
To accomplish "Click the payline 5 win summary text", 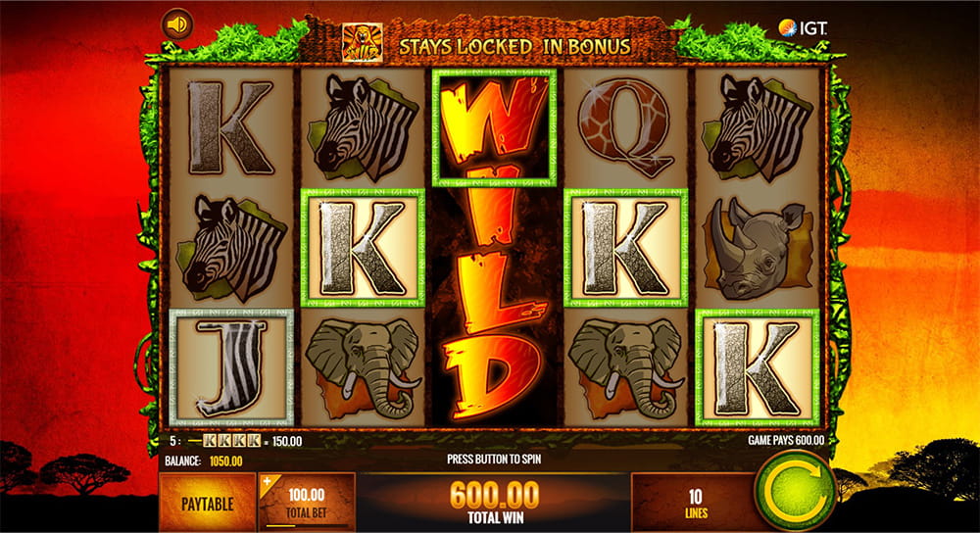I will tap(235, 441).
